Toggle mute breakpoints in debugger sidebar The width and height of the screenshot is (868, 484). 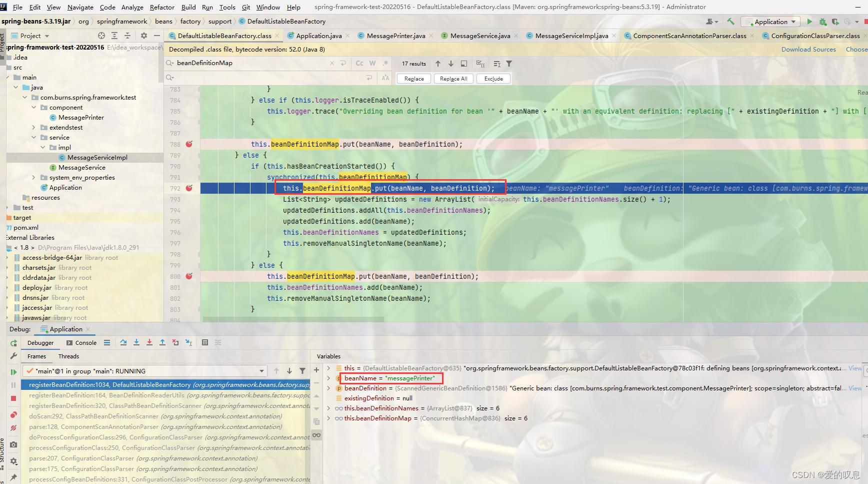click(13, 428)
